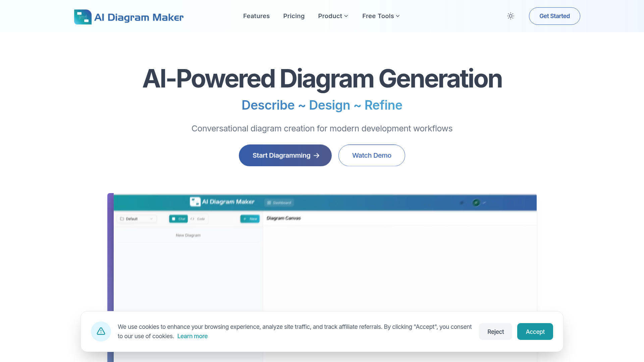Screen dimensions: 644x362
Task: Open the Features nav item
Action: 256,16
